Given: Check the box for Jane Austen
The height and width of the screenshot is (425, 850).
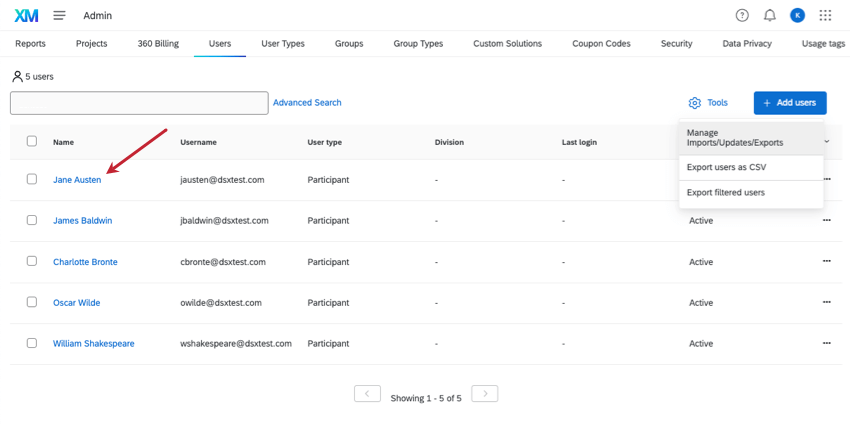Looking at the screenshot, I should pos(32,179).
